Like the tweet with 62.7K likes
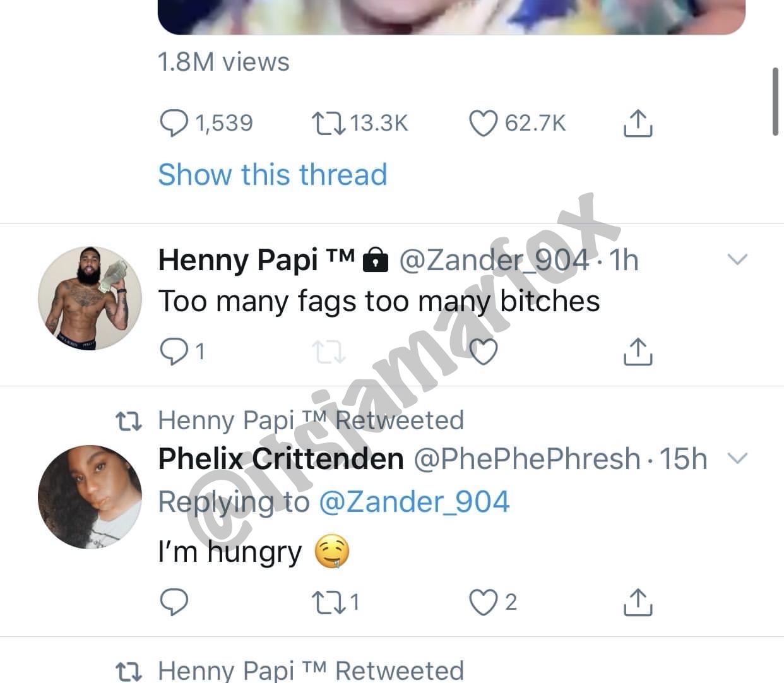 click(x=484, y=123)
